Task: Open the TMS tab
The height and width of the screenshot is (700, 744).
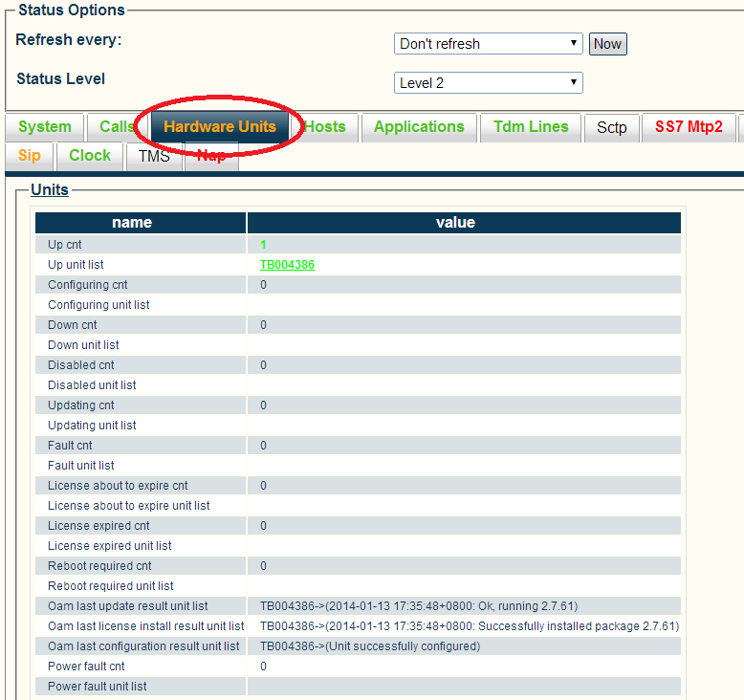Action: click(x=154, y=156)
